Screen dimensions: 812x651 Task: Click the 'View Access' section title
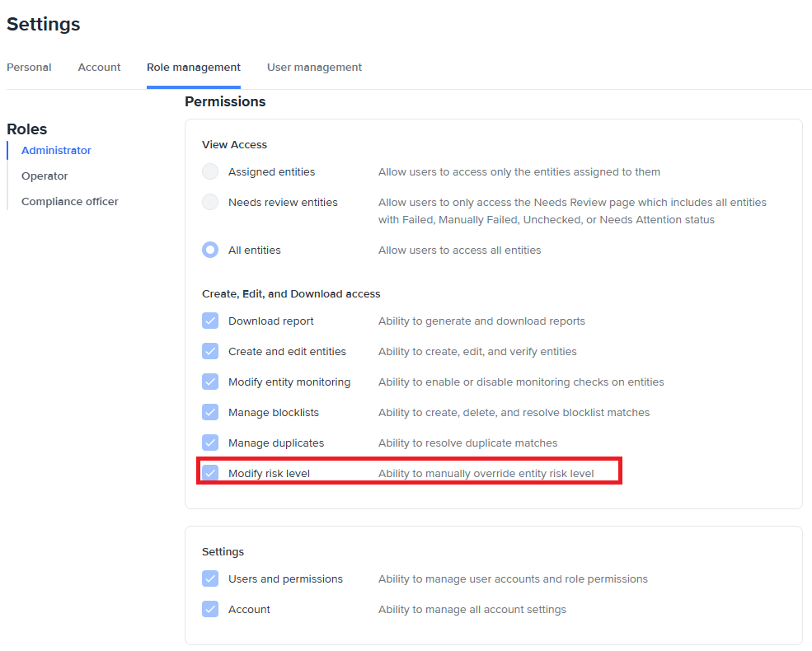(x=235, y=144)
